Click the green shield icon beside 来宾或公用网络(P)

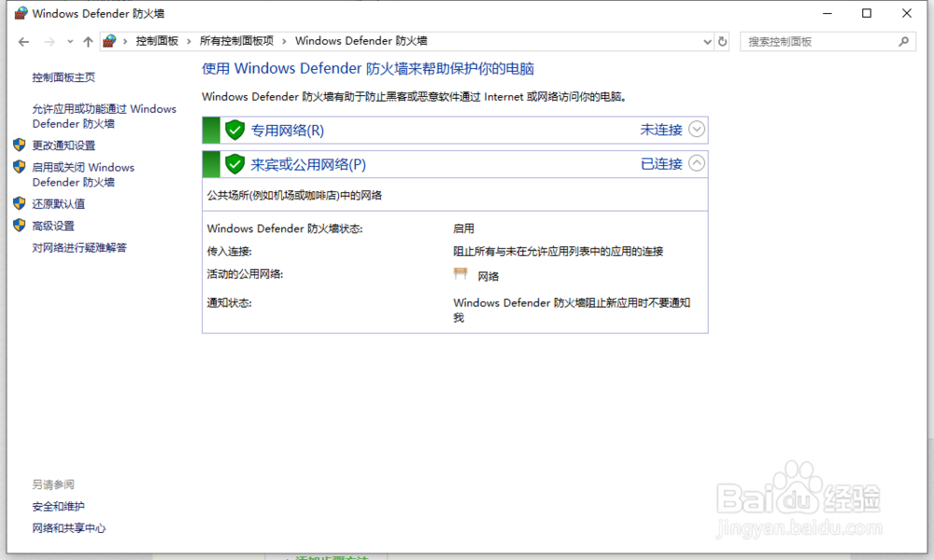[234, 162]
